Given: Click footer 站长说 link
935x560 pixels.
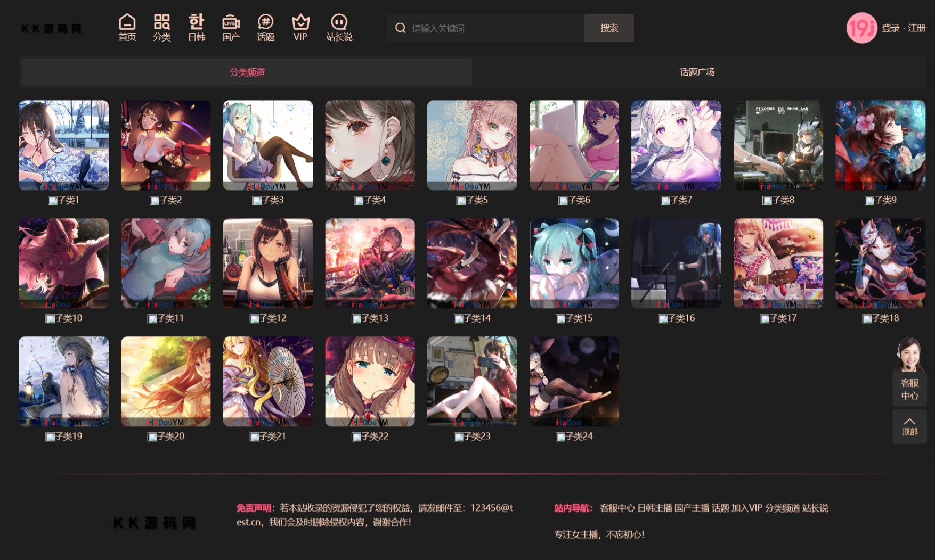Looking at the screenshot, I should tap(816, 508).
